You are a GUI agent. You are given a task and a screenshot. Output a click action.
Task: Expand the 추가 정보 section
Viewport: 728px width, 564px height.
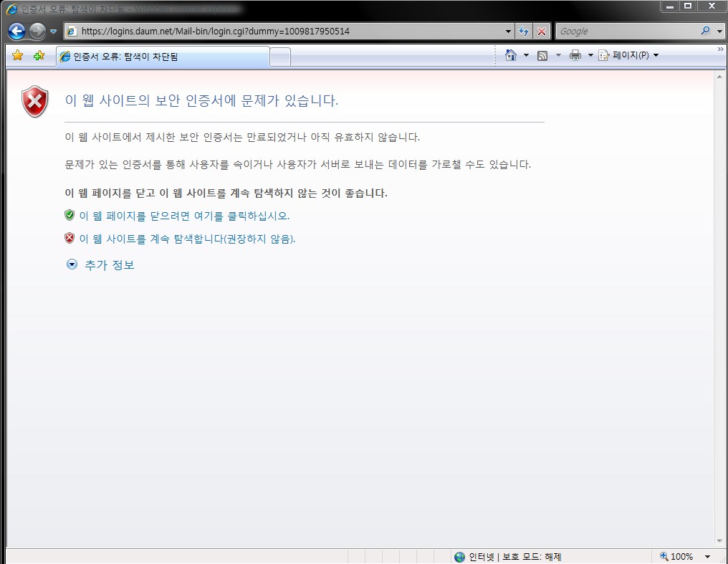[101, 264]
